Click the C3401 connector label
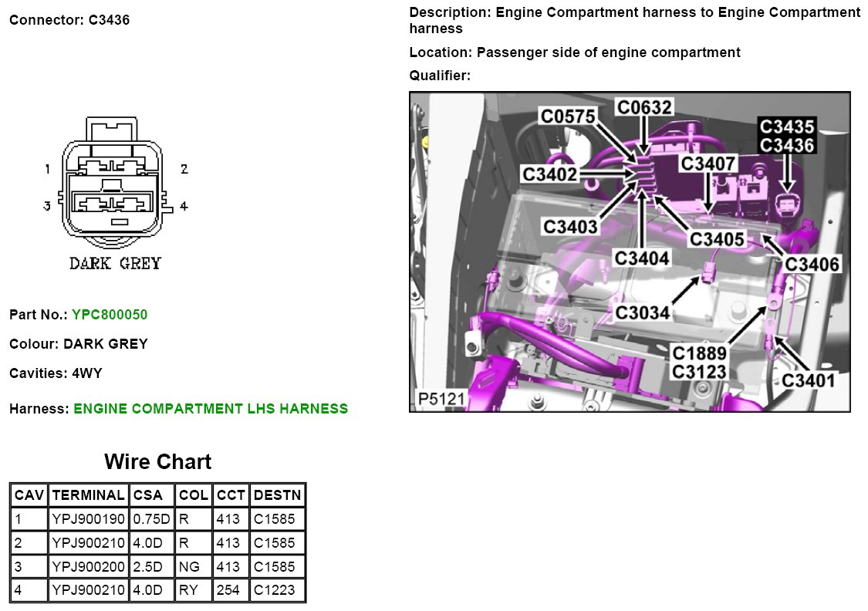The width and height of the screenshot is (868, 611). [809, 380]
